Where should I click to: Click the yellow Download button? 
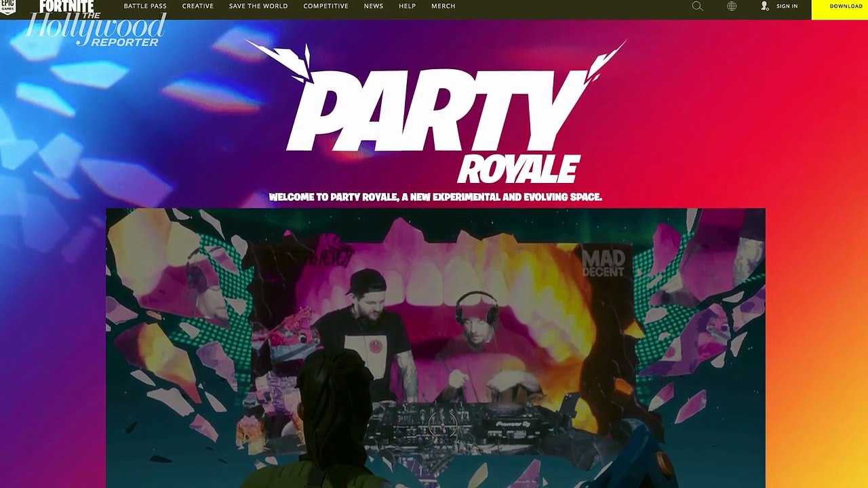[840, 9]
